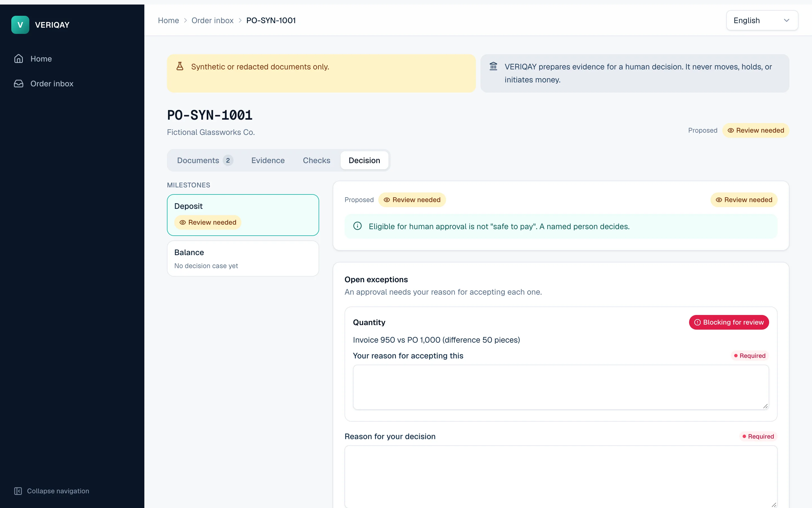Click the Reason for your decision text area
Viewport: 812px width, 508px height.
pos(561,476)
